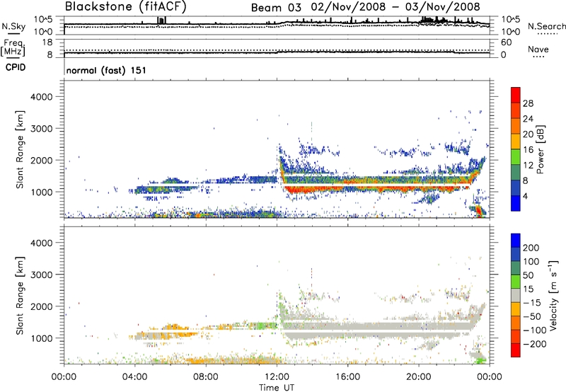Click the 20:00 label on time axis

click(x=419, y=377)
